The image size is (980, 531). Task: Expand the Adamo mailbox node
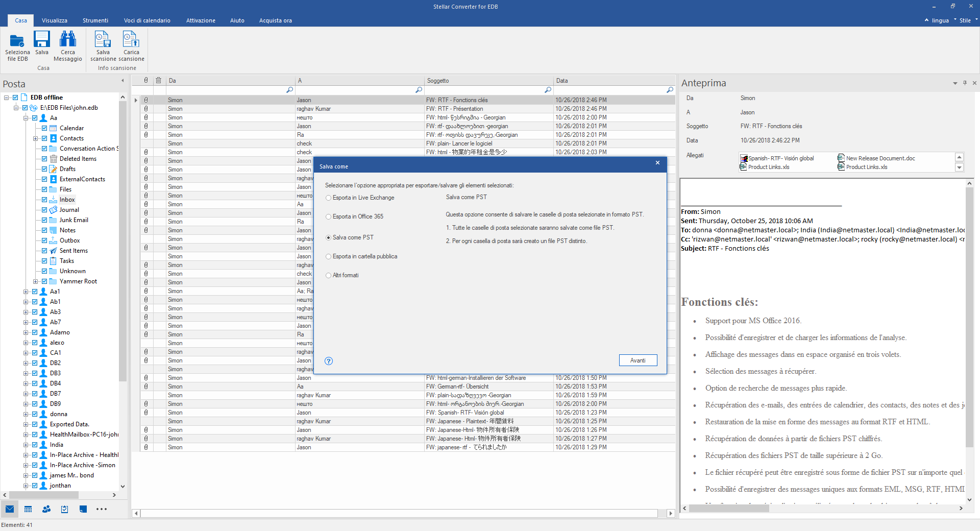(x=26, y=332)
